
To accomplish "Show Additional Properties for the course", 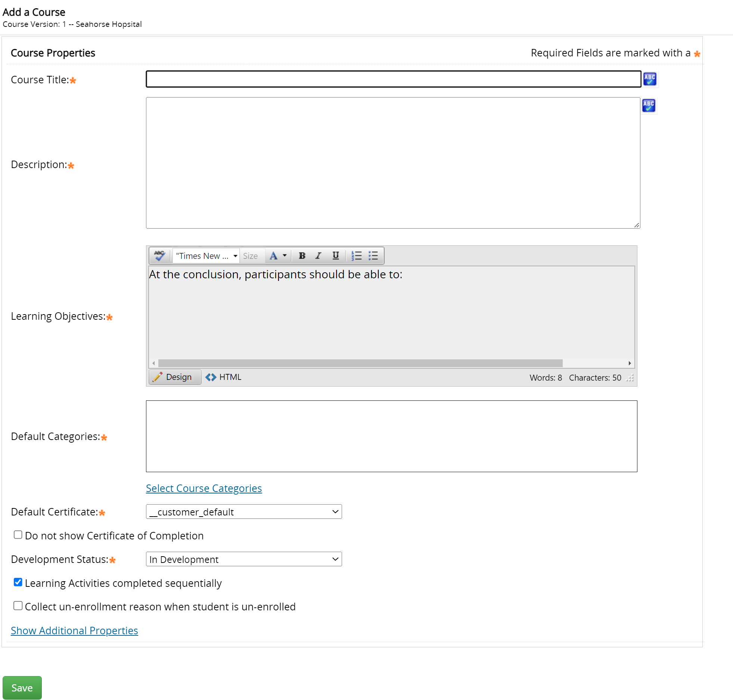I will (74, 631).
